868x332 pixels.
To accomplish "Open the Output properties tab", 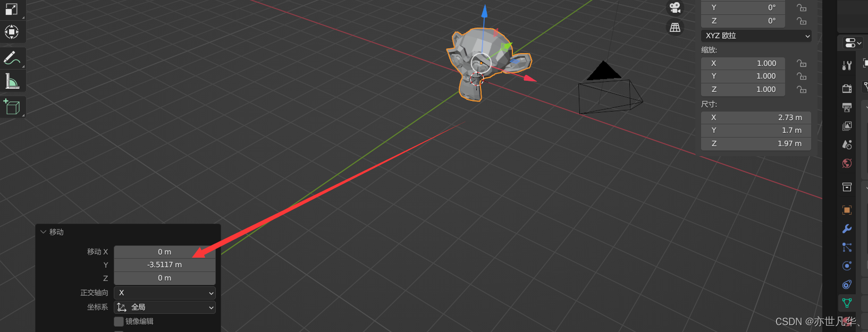I will 847,107.
